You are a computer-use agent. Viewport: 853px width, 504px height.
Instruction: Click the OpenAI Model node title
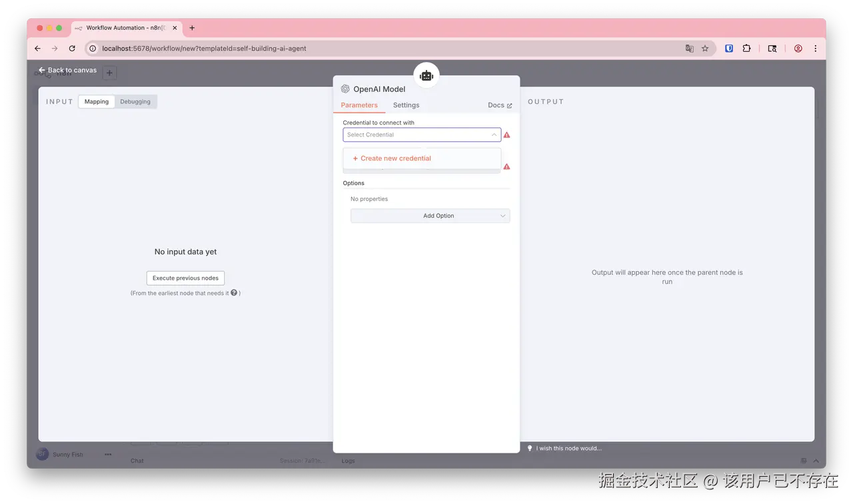coord(379,89)
